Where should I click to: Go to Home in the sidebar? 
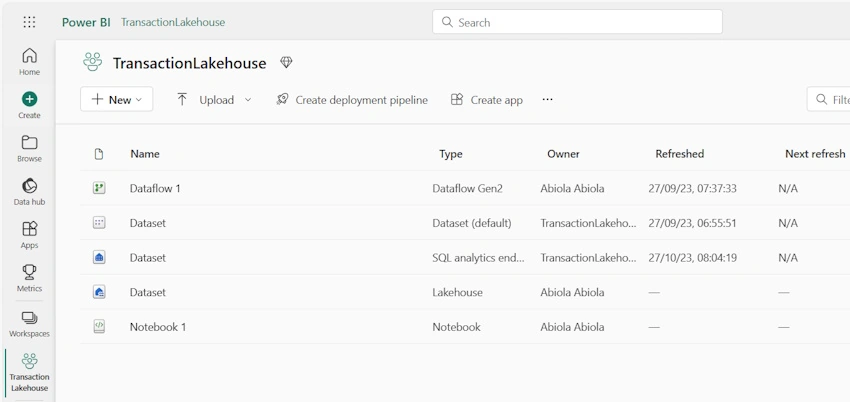point(29,61)
